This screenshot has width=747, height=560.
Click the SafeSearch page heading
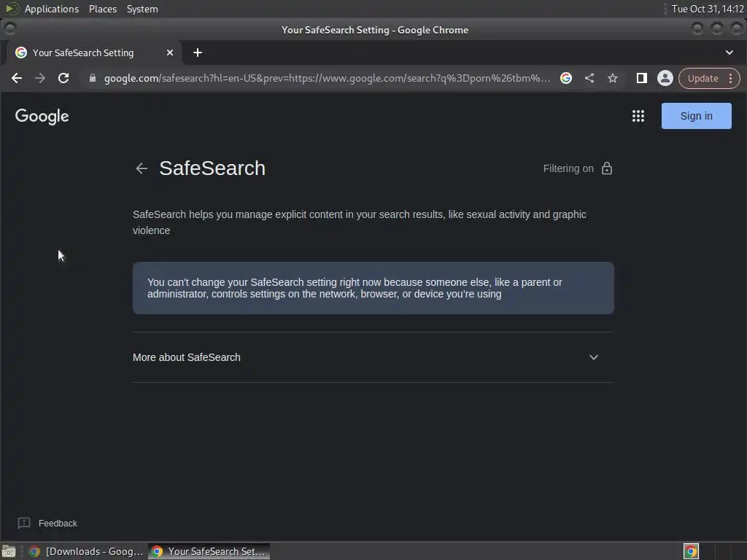point(212,168)
